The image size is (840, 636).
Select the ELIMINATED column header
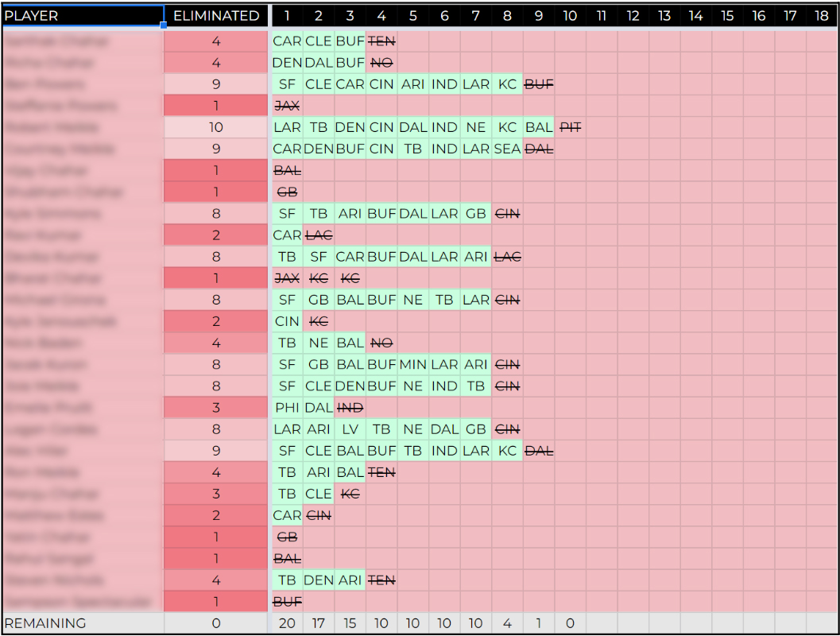pyautogui.click(x=216, y=16)
